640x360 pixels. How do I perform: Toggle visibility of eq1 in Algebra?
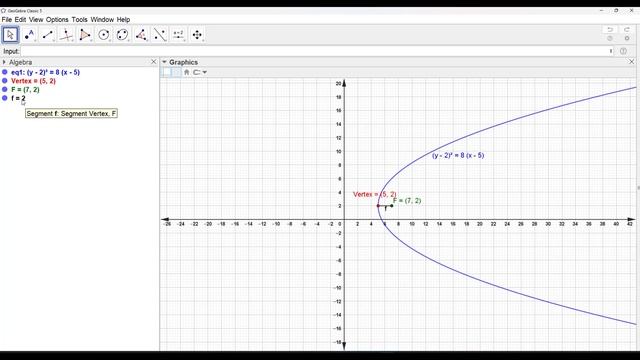(x=5, y=72)
